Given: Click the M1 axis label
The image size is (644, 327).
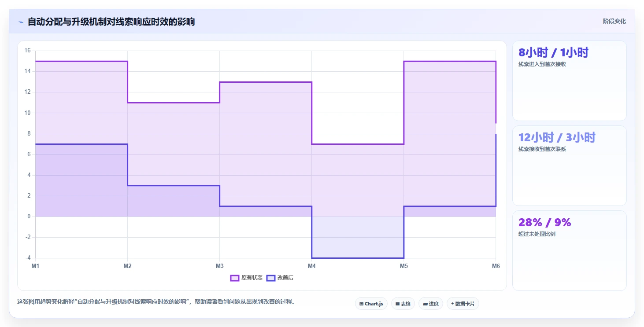Looking at the screenshot, I should (35, 266).
